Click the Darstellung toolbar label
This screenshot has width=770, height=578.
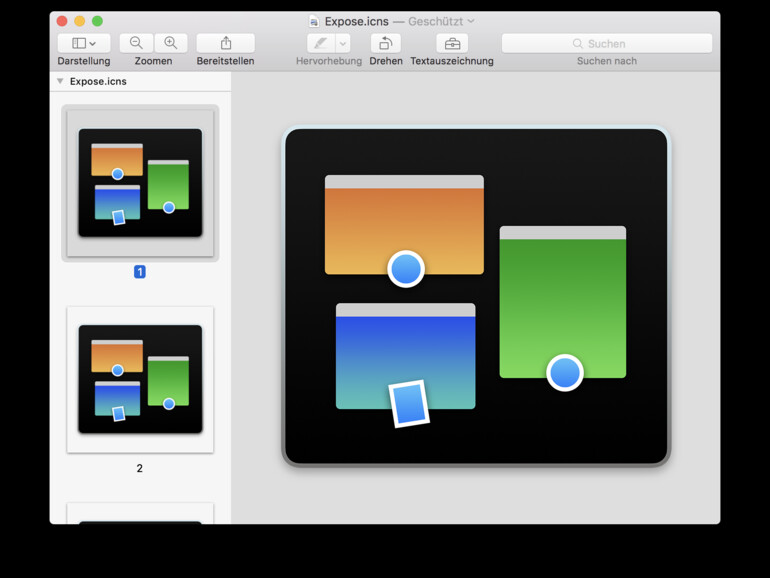click(84, 61)
